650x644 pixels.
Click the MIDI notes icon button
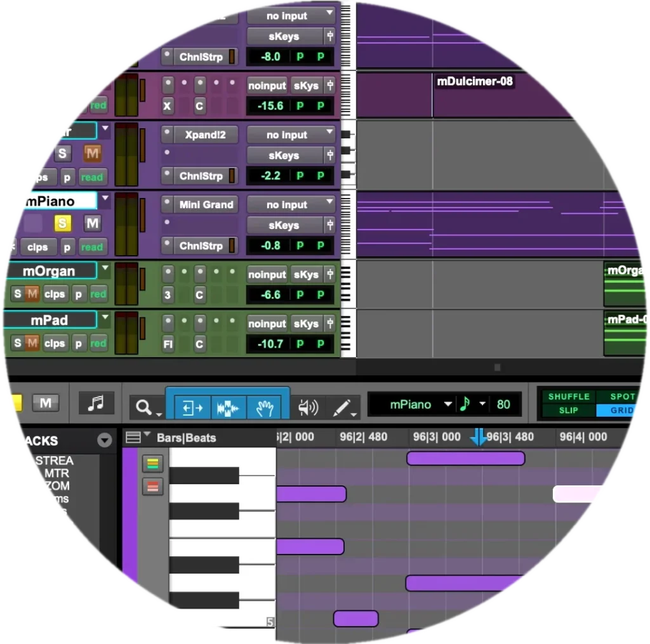click(x=96, y=403)
